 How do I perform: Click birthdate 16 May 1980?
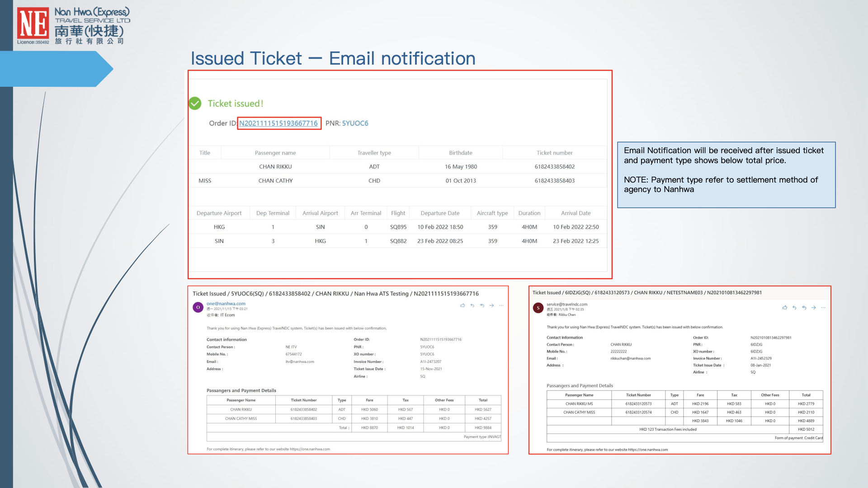tap(461, 167)
